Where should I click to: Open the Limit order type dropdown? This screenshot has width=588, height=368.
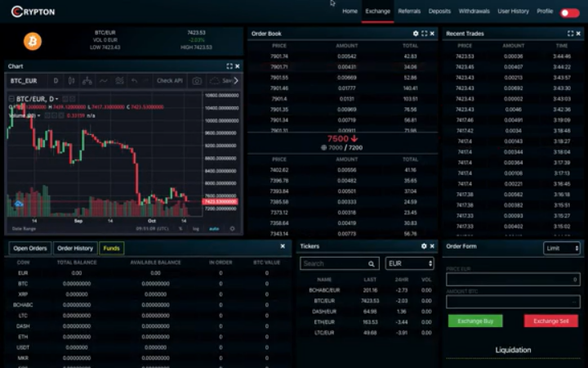click(561, 248)
